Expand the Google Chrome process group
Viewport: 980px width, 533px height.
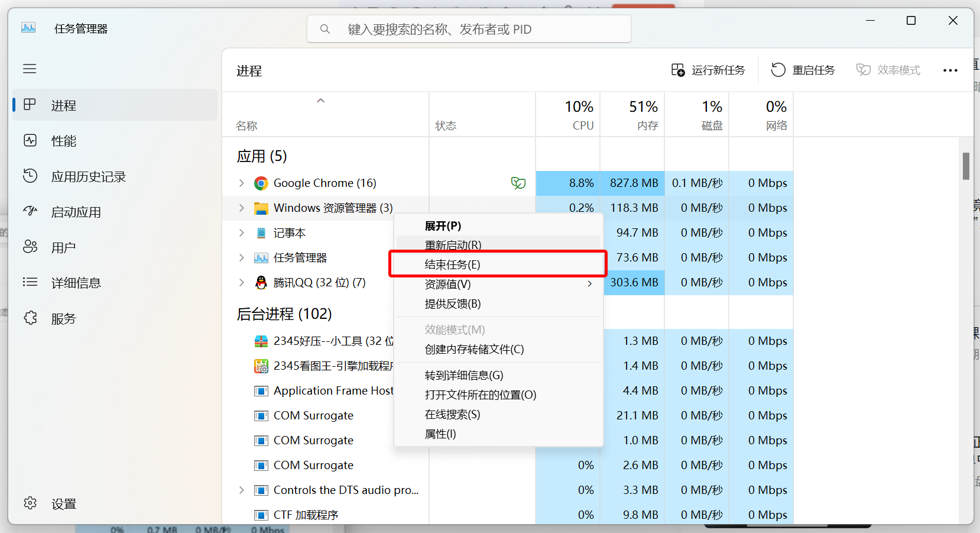pyautogui.click(x=242, y=183)
